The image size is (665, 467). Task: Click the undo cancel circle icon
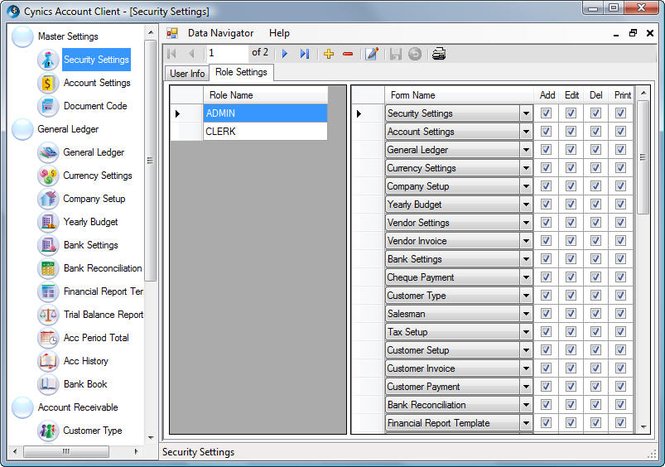[415, 54]
